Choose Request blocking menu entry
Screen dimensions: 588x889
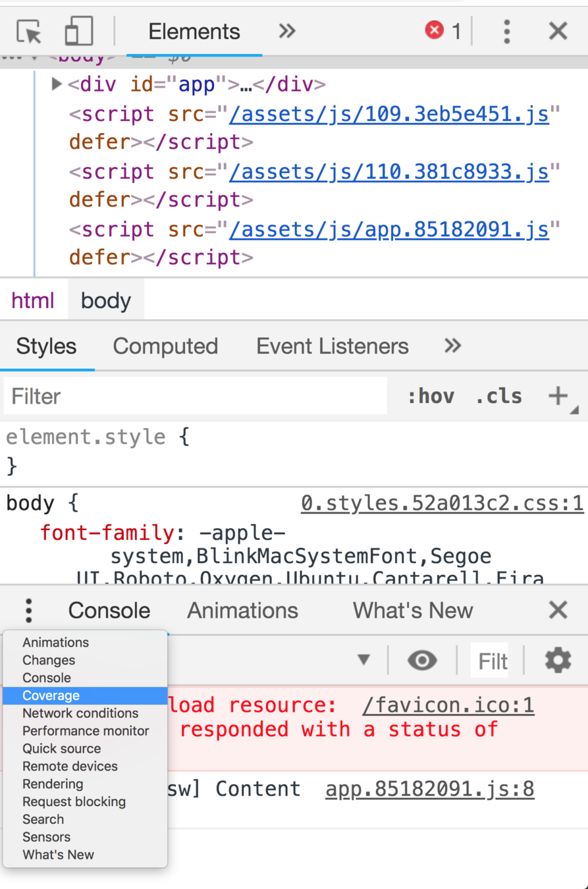pos(85,802)
